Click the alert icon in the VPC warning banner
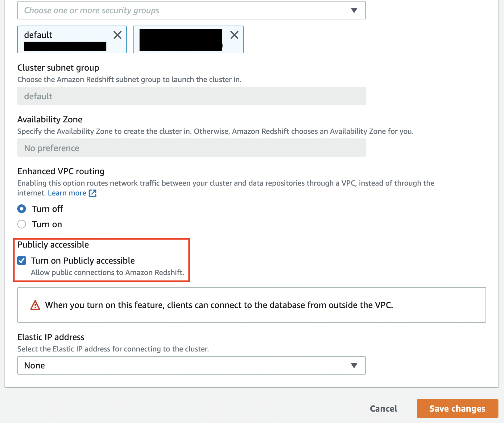Viewport: 504px width, 423px height. (35, 305)
